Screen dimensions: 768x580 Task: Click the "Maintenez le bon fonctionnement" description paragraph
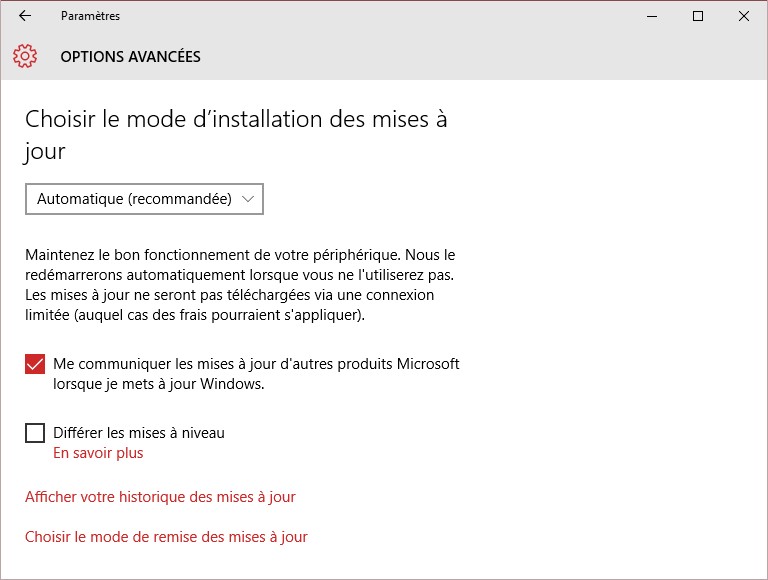240,285
